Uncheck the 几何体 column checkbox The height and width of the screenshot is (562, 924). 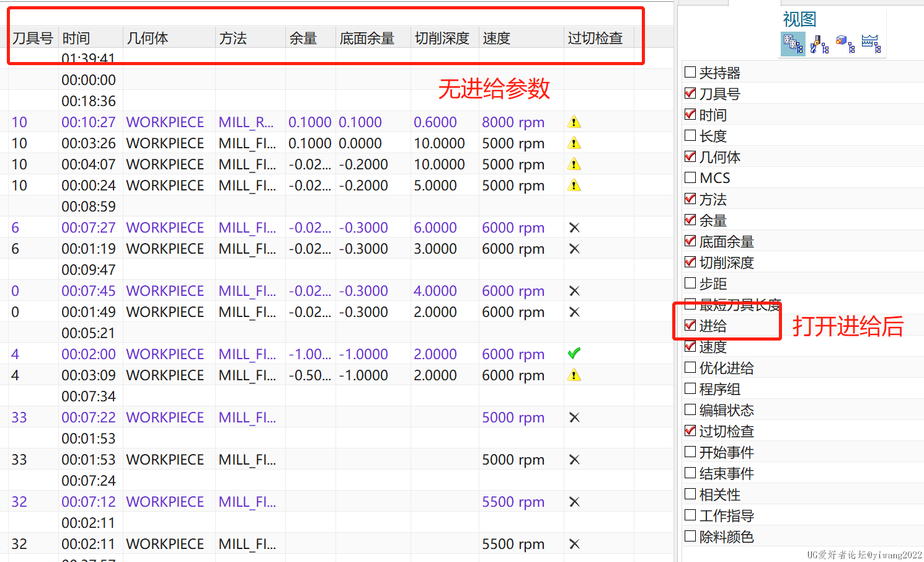(x=690, y=156)
